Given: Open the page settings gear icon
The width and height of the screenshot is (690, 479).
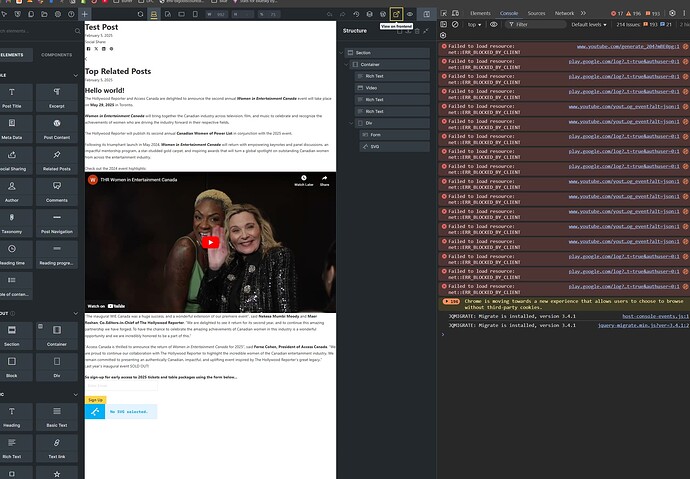Looking at the screenshot, I should 58,14.
